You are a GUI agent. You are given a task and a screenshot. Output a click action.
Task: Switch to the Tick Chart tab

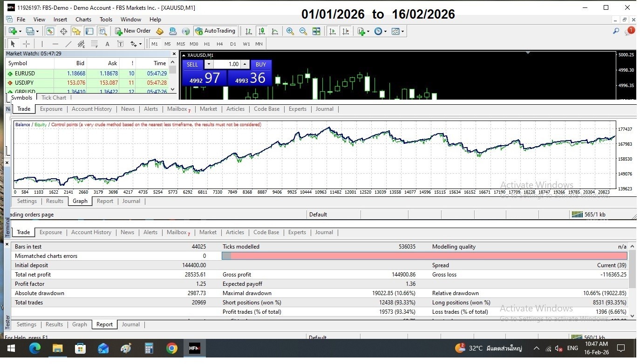(x=54, y=98)
